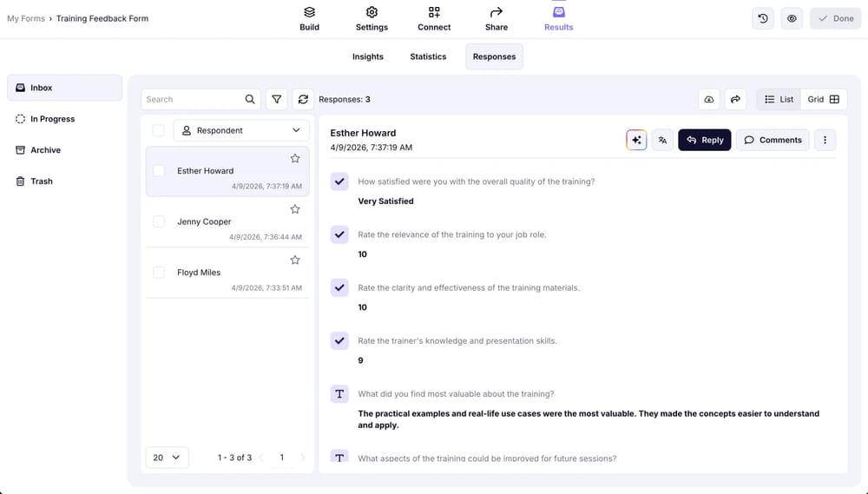Open the Build tab
Screen dimensions: 868x494
pos(309,18)
